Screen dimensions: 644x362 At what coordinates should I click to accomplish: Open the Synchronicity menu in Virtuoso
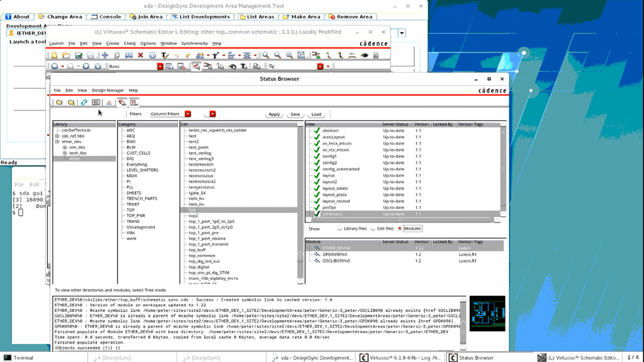[x=194, y=44]
